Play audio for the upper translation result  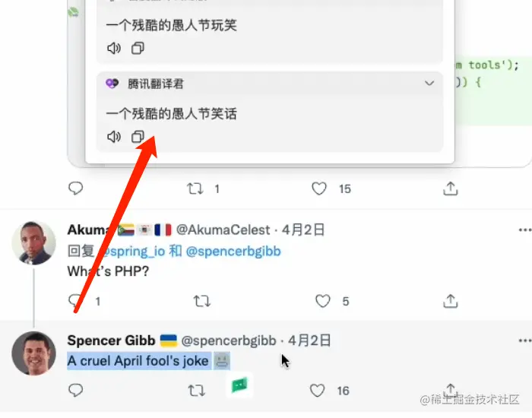point(114,48)
